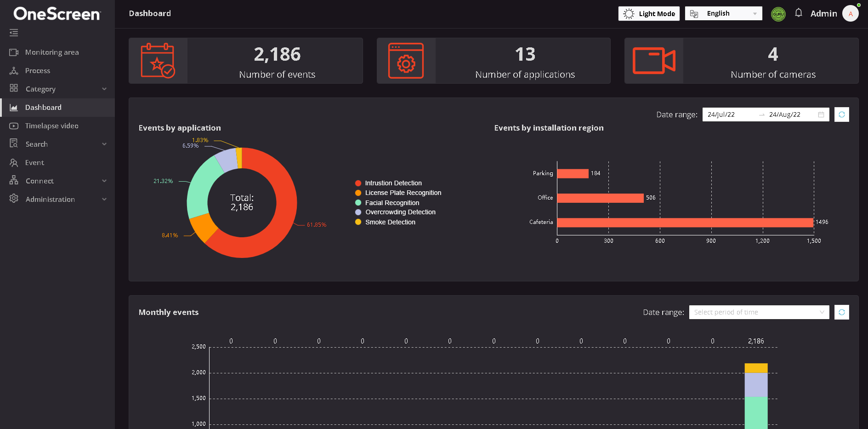This screenshot has height=429, width=868.
Task: Open the Monitoring area menu item
Action: click(x=57, y=52)
